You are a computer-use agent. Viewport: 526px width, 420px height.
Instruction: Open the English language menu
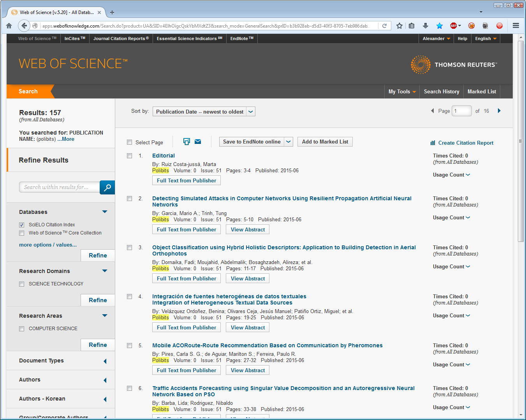486,38
